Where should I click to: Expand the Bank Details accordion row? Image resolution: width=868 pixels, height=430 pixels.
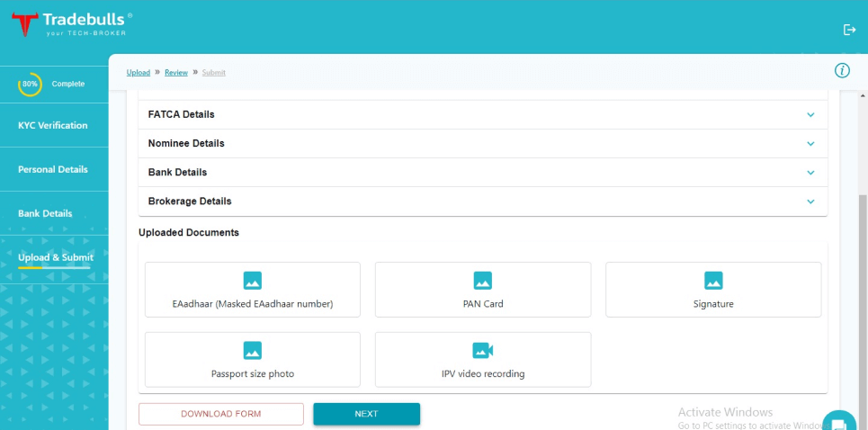click(482, 172)
